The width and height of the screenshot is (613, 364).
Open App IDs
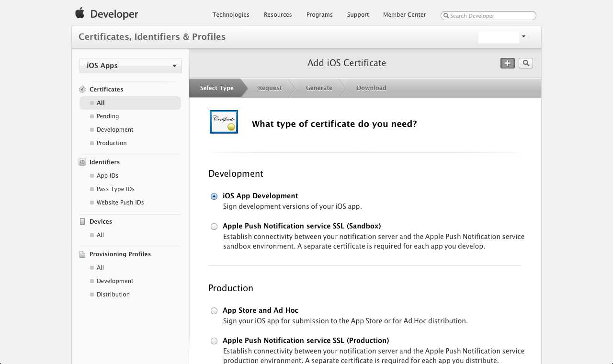tap(107, 176)
